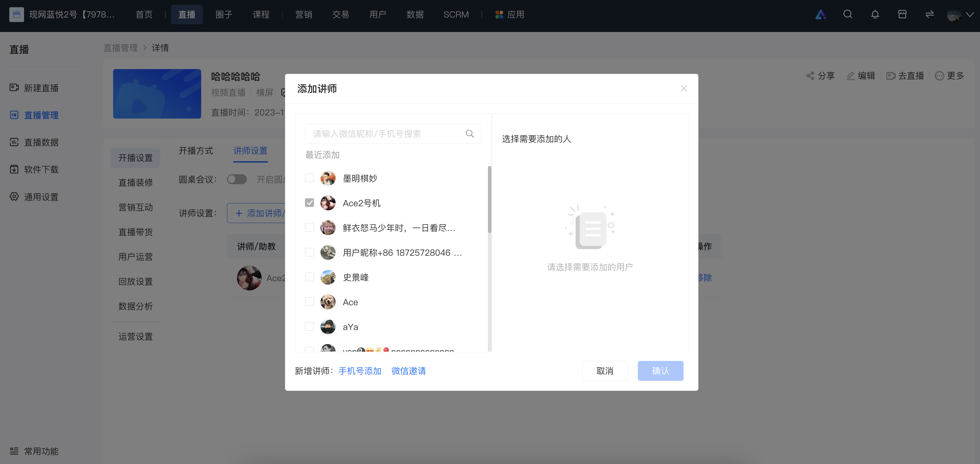Image resolution: width=980 pixels, height=464 pixels.
Task: Switch to 讲师设置 tab
Action: [x=250, y=151]
